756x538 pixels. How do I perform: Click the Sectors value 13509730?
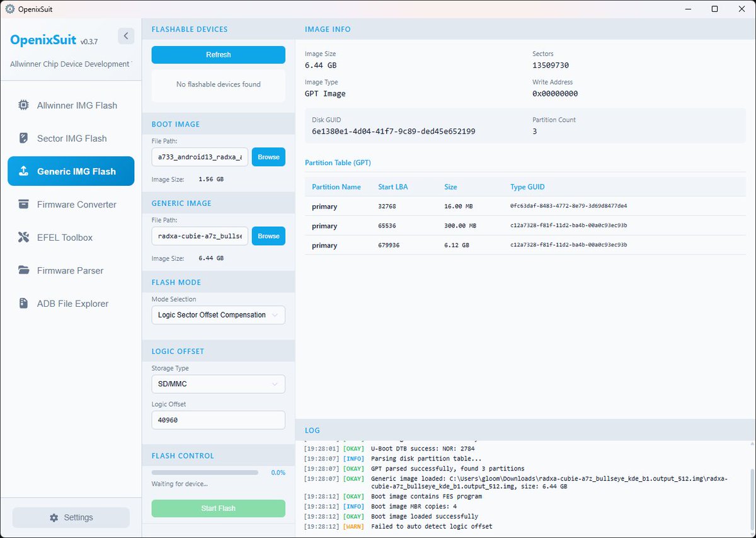pos(551,66)
